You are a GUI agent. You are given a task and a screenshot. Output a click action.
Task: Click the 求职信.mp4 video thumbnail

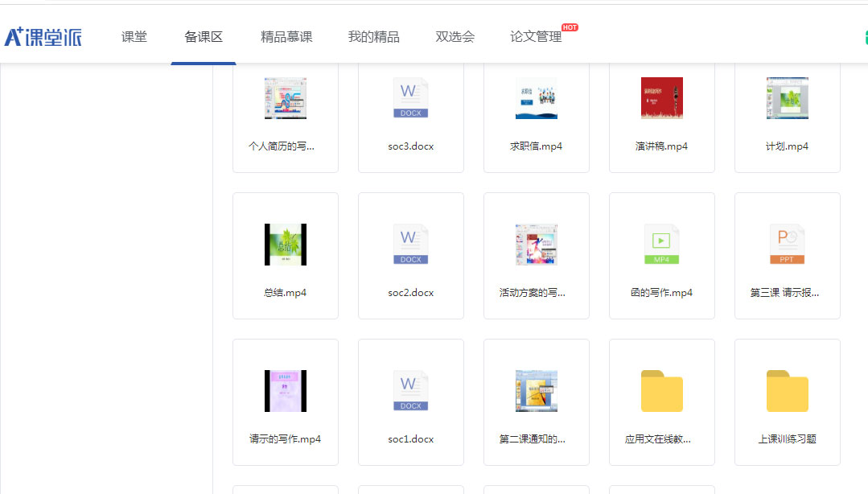point(536,98)
